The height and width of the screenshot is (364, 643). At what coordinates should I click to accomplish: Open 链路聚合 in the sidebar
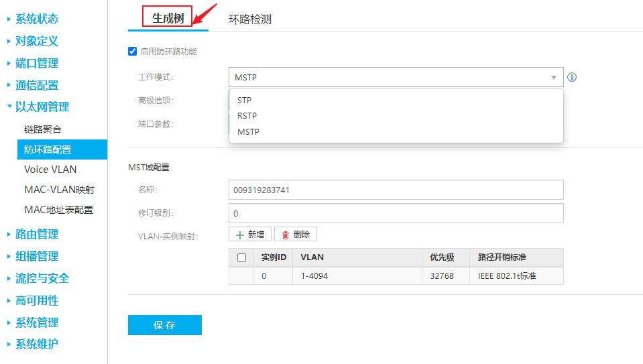pyautogui.click(x=43, y=129)
